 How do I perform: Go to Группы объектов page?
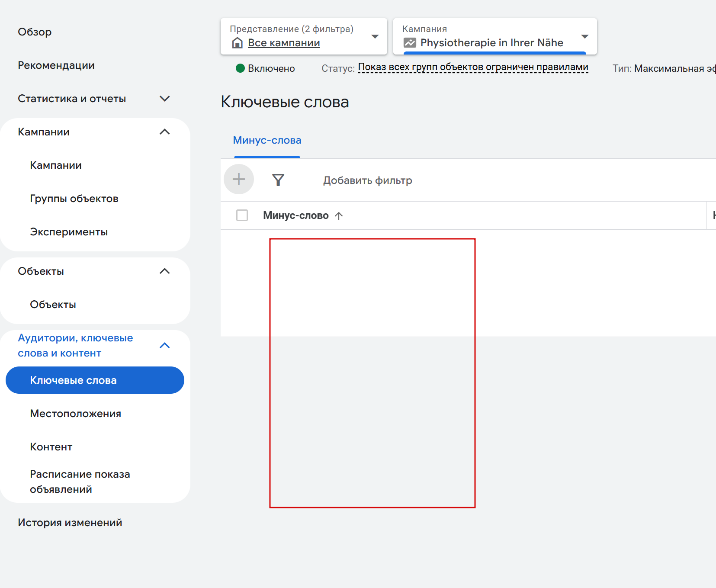tap(74, 199)
